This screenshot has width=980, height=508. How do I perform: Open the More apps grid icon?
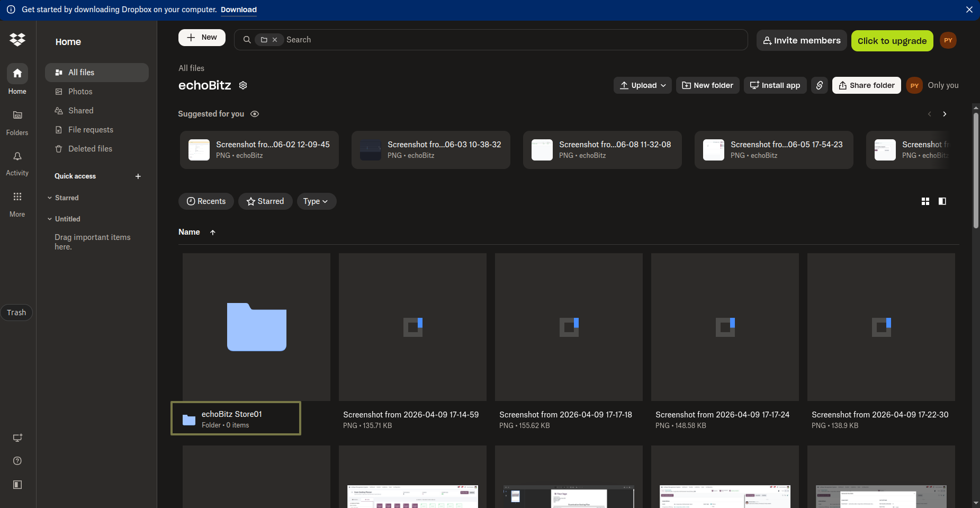pos(17,197)
